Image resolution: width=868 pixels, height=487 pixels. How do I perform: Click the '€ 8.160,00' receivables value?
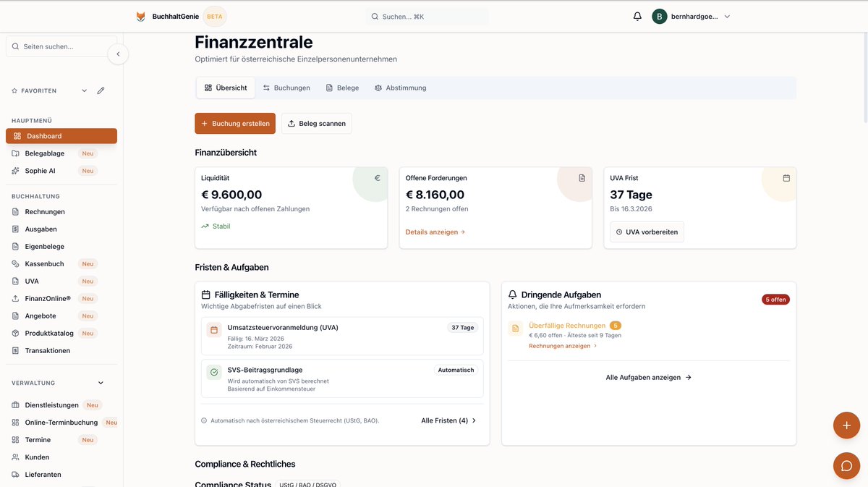tap(435, 195)
